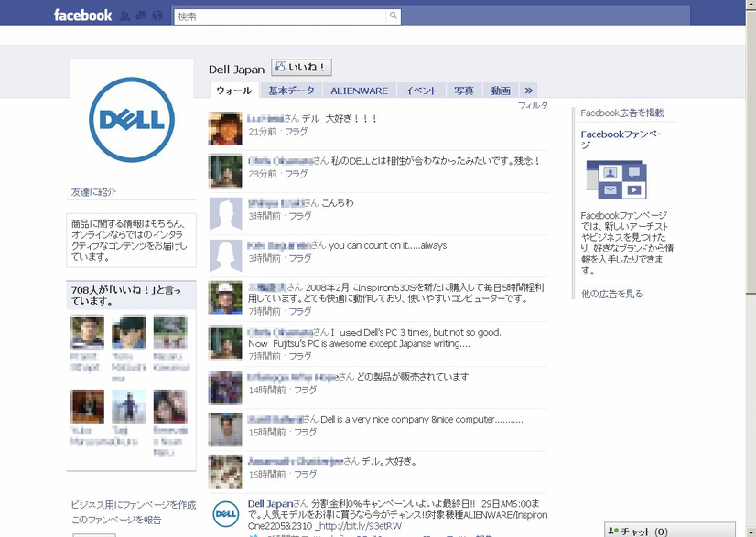This screenshot has width=756, height=537.
Task: Click the search magnifier icon
Action: point(394,16)
